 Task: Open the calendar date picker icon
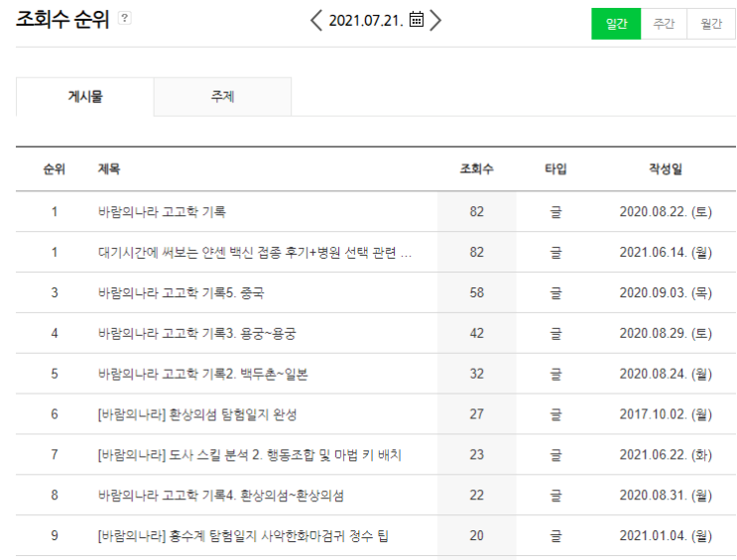(417, 20)
